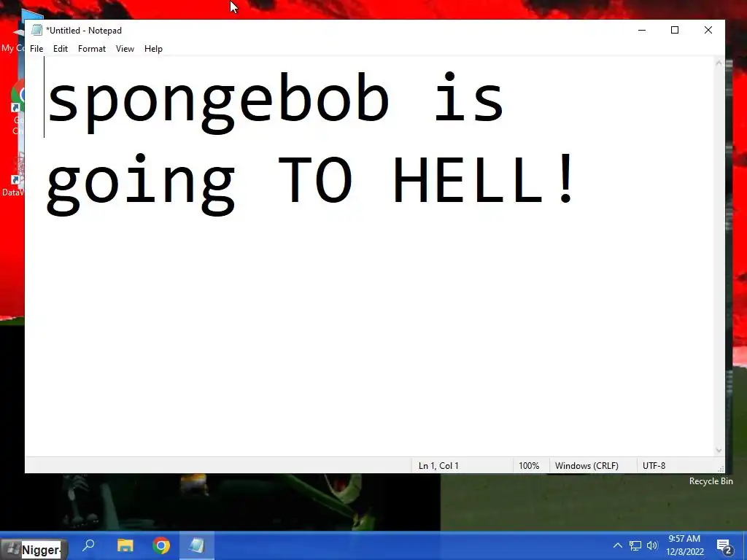Click scroll up arrow in Notepad

719,63
